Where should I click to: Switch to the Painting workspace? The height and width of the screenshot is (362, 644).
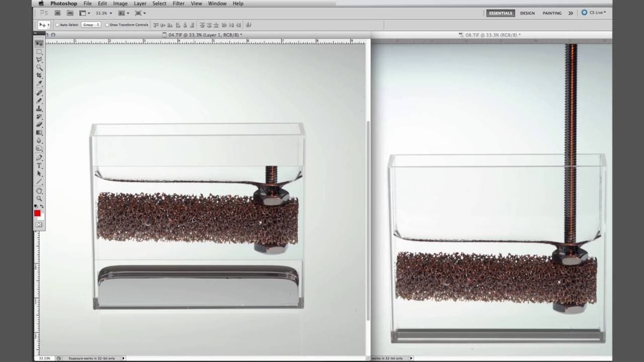click(552, 13)
